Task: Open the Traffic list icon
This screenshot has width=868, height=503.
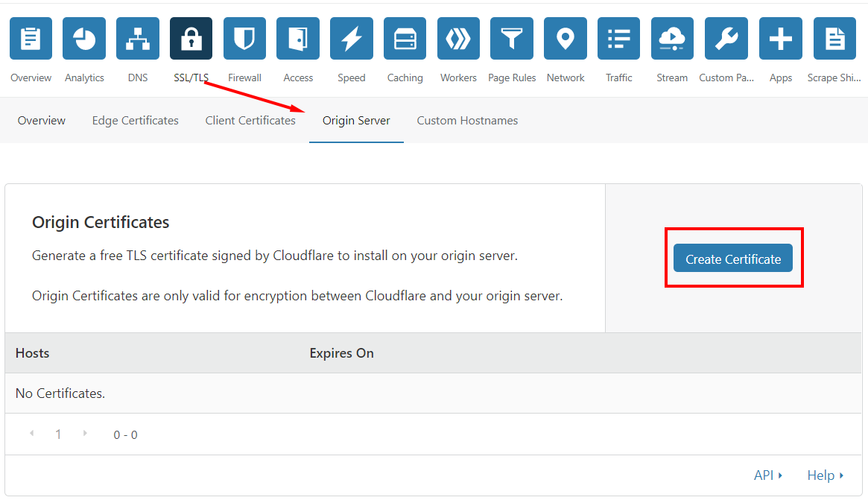Action: (619, 38)
